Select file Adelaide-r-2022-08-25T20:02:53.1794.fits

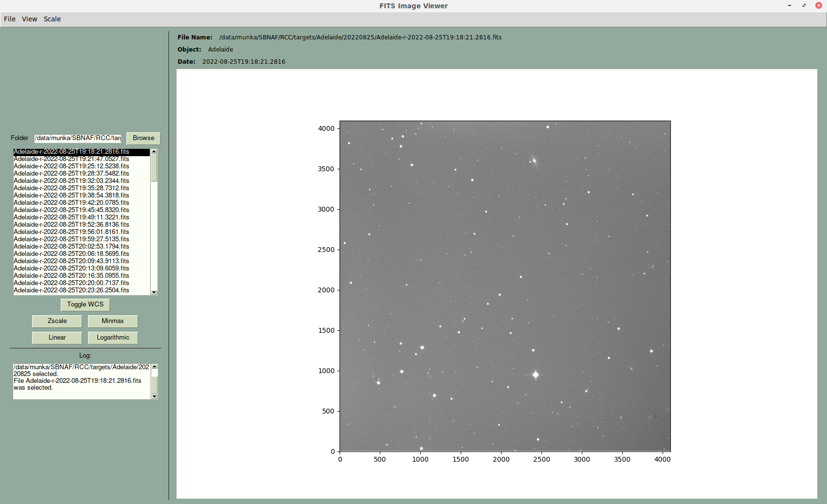(x=72, y=247)
